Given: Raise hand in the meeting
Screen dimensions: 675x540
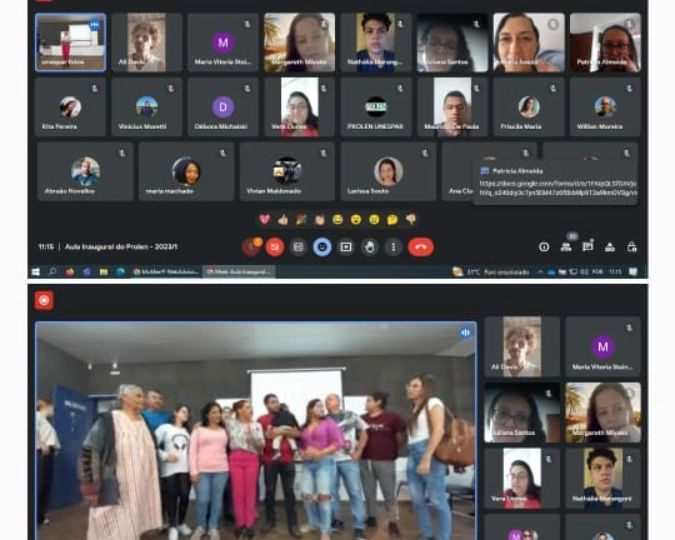Looking at the screenshot, I should (369, 247).
